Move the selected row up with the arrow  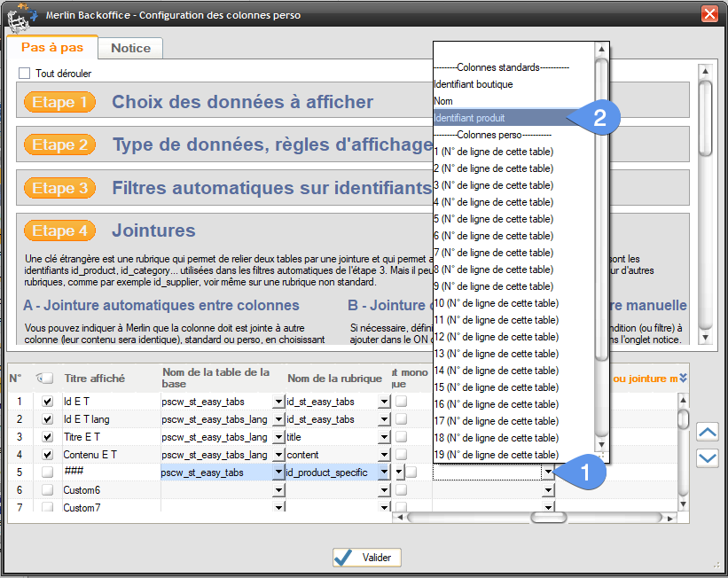click(707, 432)
